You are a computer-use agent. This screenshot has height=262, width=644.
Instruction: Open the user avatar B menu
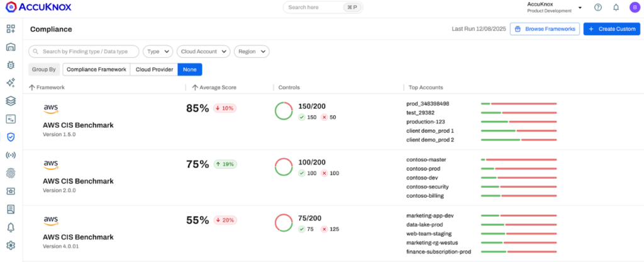(634, 8)
